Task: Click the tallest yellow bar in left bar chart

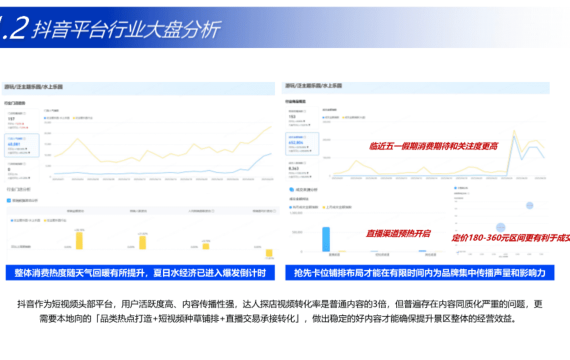Action: pyautogui.click(x=79, y=241)
